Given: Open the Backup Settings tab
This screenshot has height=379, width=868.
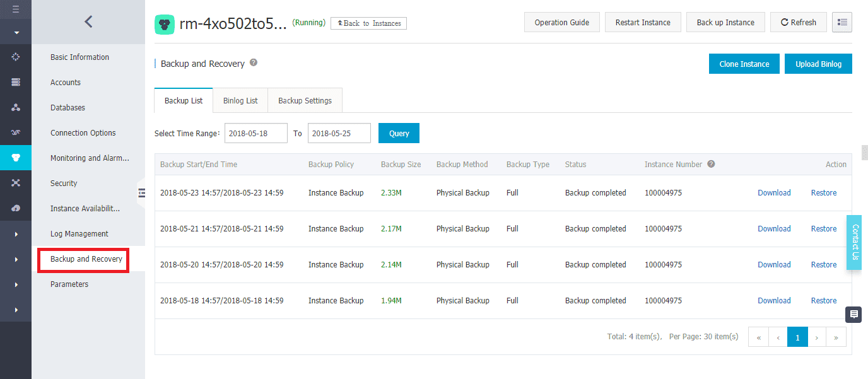Looking at the screenshot, I should 305,101.
